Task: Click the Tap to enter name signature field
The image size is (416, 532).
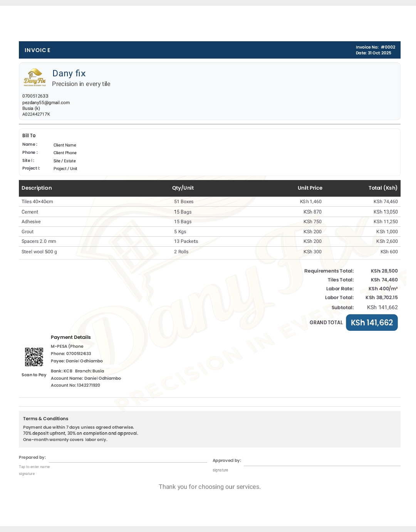Action: [x=35, y=466]
